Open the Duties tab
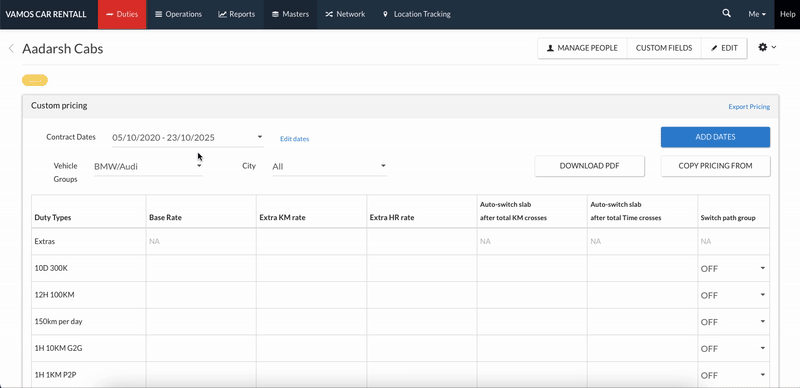 (x=122, y=14)
